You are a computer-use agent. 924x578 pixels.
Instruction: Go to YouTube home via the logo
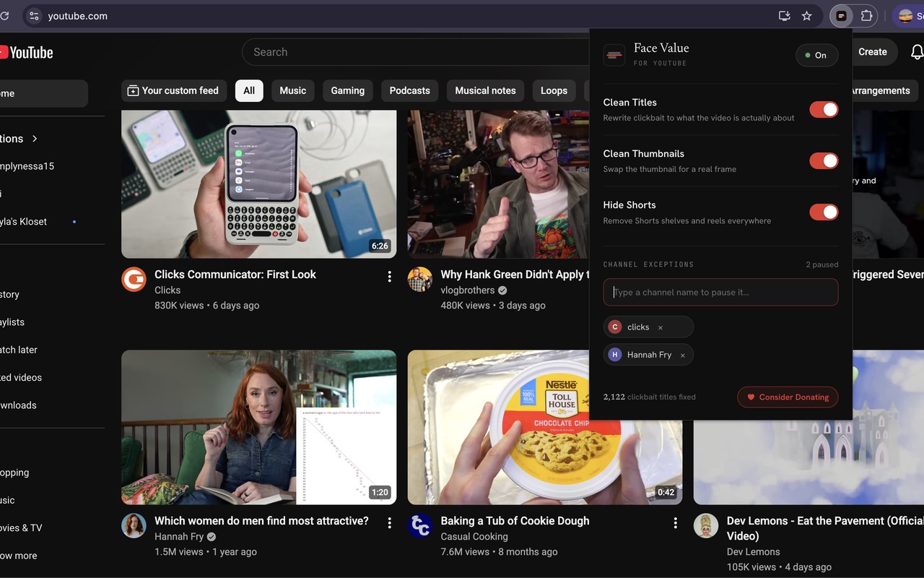point(27,52)
